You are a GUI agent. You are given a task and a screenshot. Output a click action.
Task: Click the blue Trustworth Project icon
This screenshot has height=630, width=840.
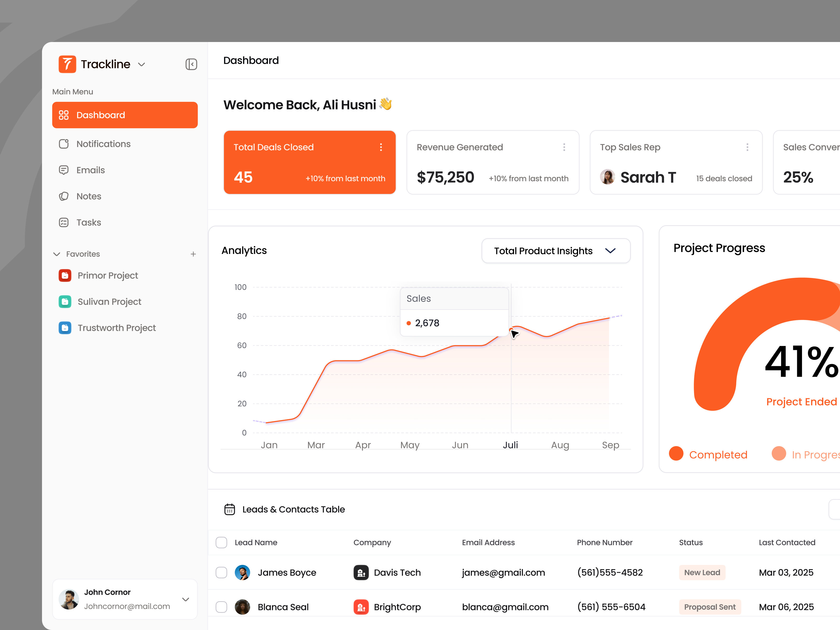point(65,328)
